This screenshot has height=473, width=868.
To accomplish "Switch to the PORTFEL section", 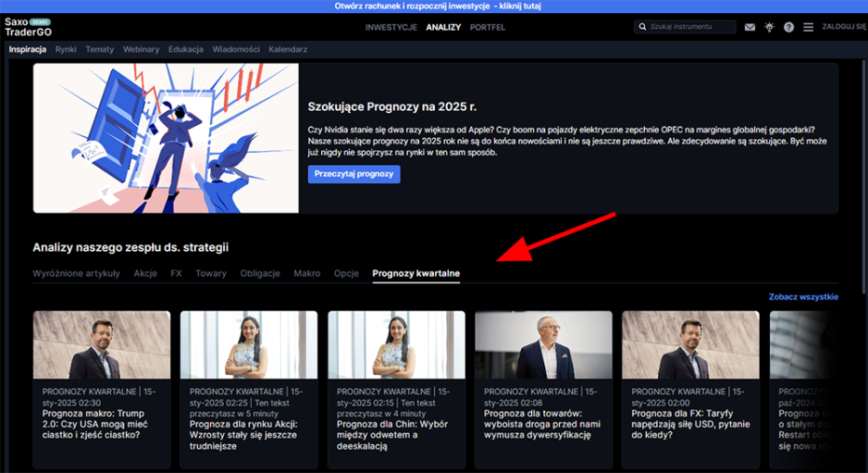I will tap(488, 28).
